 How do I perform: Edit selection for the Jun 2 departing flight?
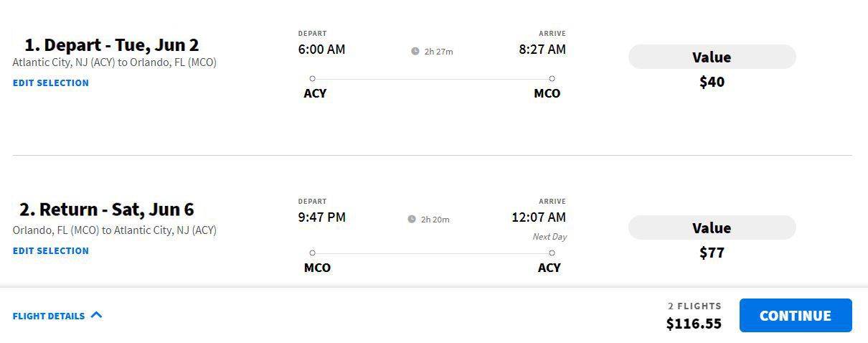point(51,83)
